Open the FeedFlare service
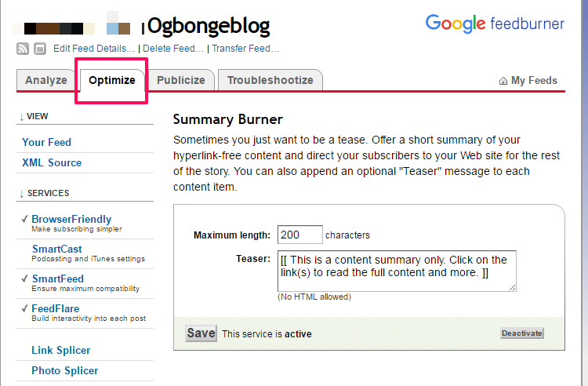 (55, 308)
